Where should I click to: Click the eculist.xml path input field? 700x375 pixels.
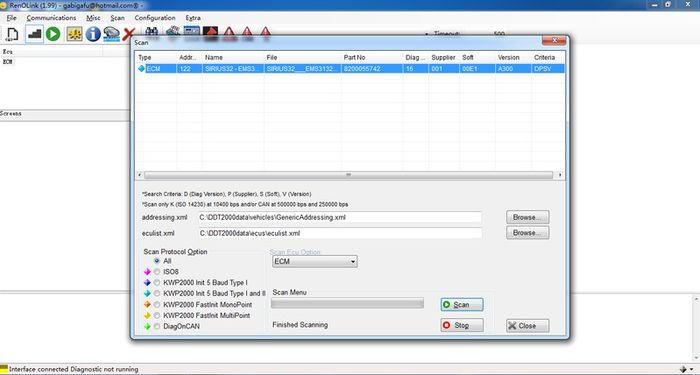(x=340, y=233)
